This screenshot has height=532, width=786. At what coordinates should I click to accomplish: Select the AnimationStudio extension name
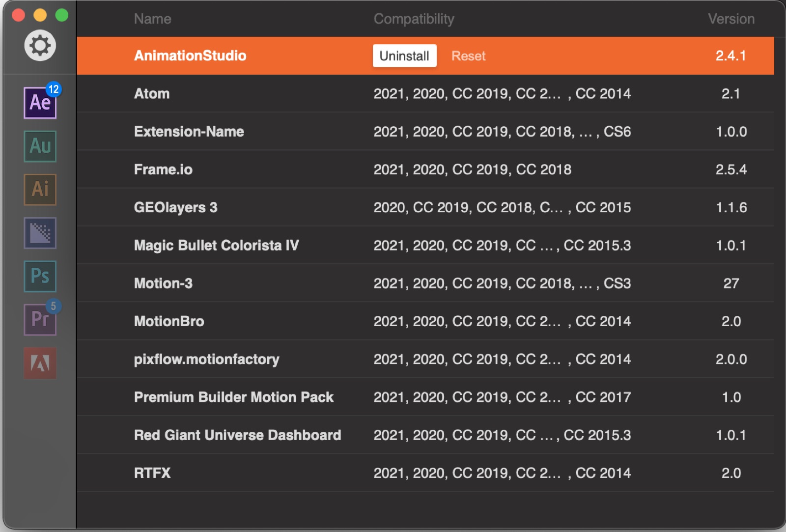pyautogui.click(x=190, y=56)
